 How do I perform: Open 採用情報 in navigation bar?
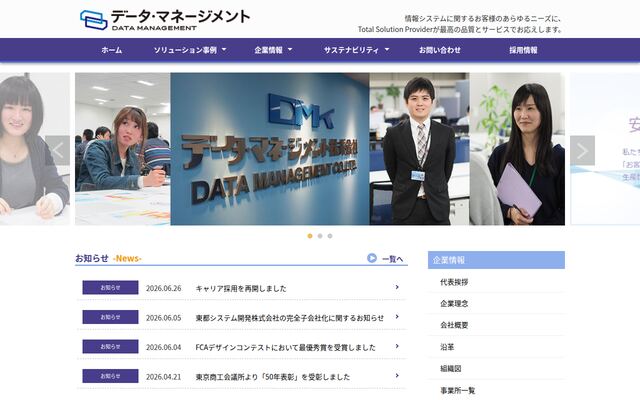523,50
